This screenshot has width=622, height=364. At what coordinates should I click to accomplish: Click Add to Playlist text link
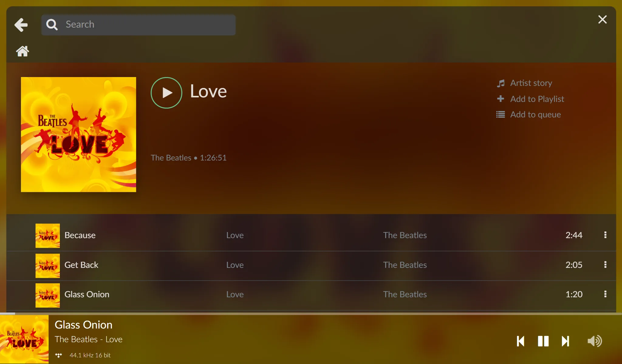pos(537,98)
